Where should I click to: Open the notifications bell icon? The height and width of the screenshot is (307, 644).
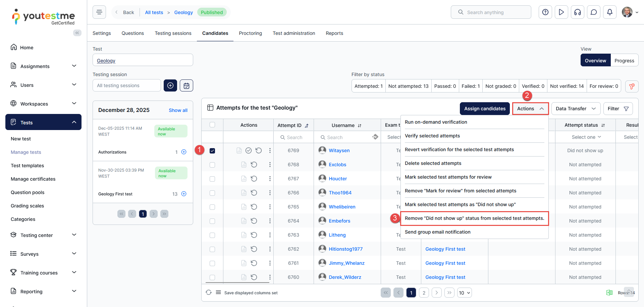click(609, 12)
